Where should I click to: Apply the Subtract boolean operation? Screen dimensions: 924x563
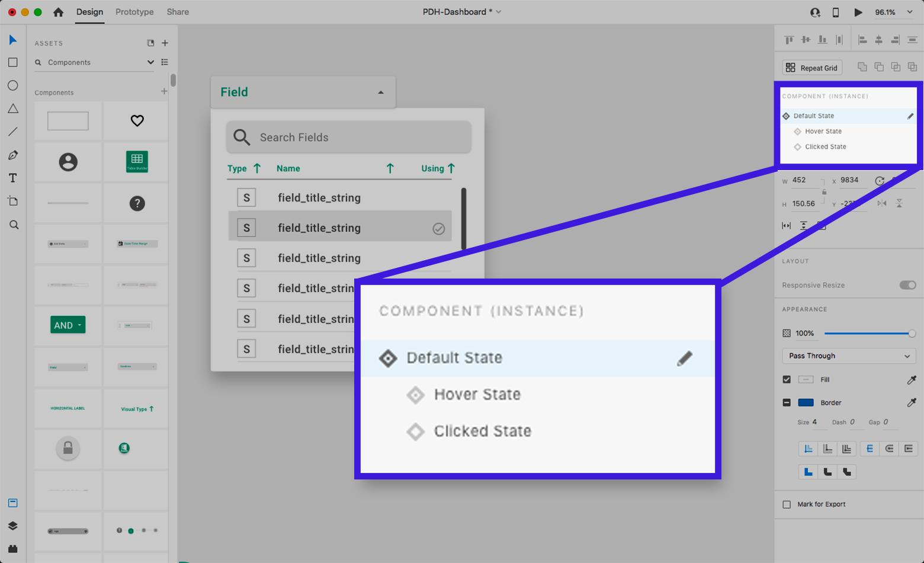click(x=879, y=67)
